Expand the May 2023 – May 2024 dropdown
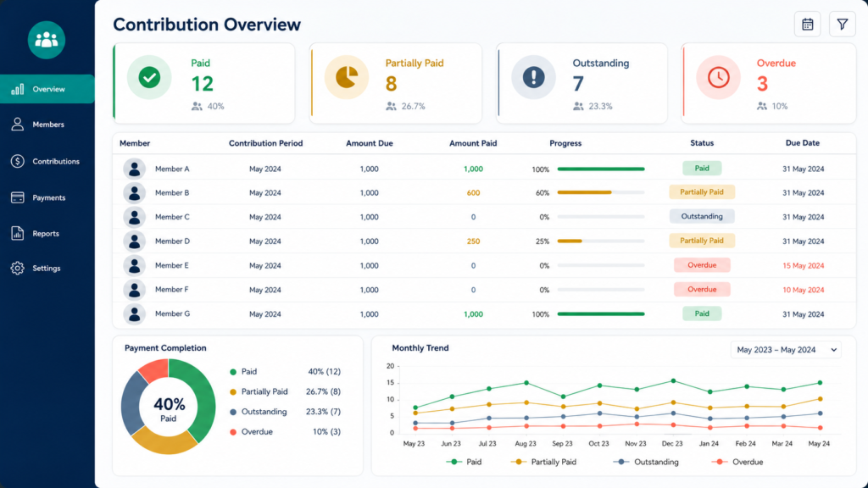 [786, 350]
